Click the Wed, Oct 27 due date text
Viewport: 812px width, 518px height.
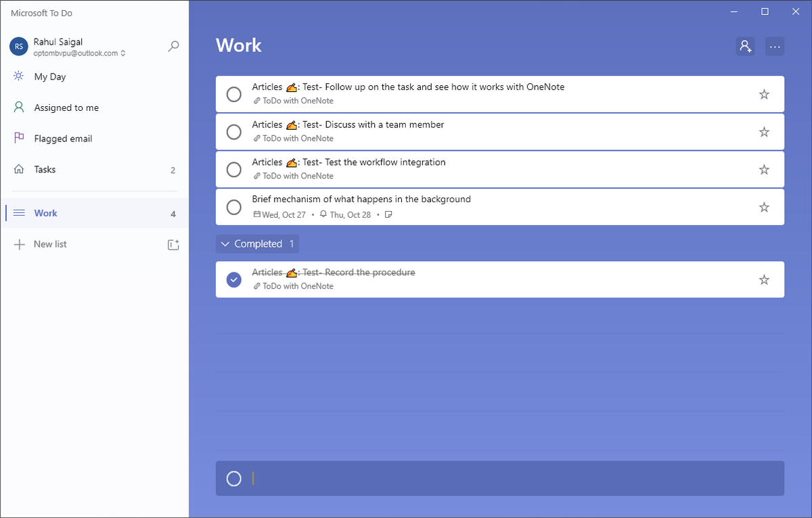pyautogui.click(x=284, y=214)
